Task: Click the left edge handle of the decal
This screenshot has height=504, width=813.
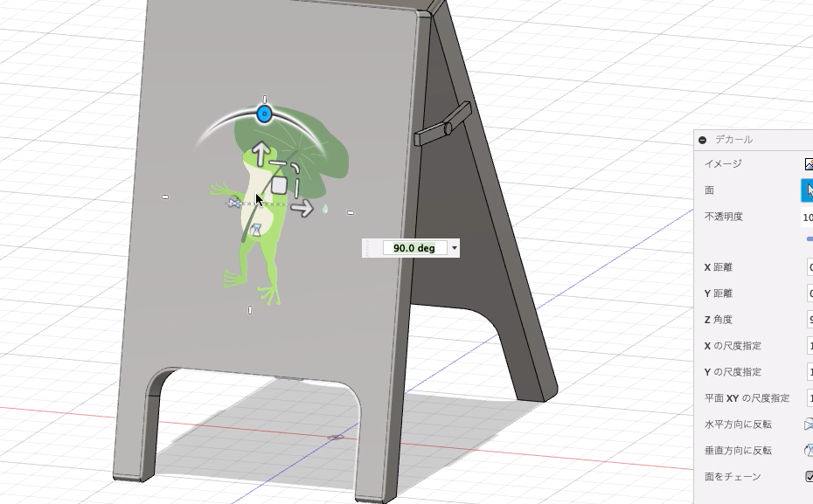Action: pos(165,197)
